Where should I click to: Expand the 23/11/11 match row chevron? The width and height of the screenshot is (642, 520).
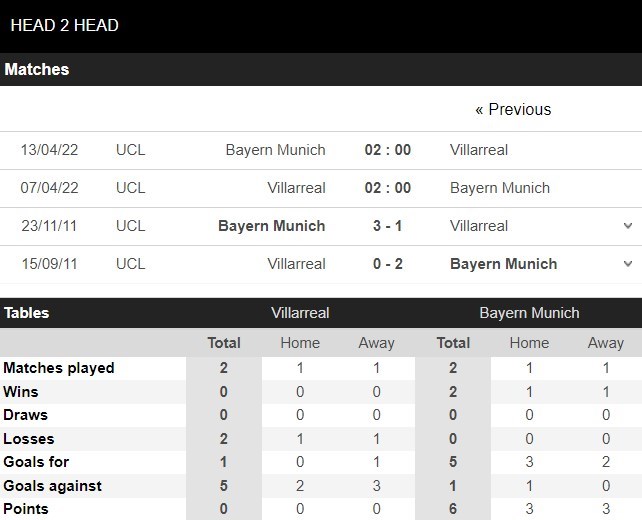point(628,226)
